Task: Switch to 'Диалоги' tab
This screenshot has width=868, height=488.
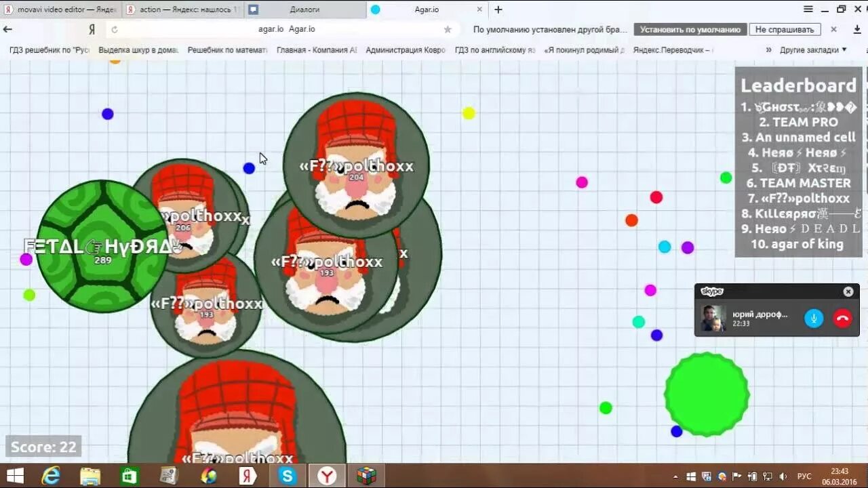Action: [304, 9]
